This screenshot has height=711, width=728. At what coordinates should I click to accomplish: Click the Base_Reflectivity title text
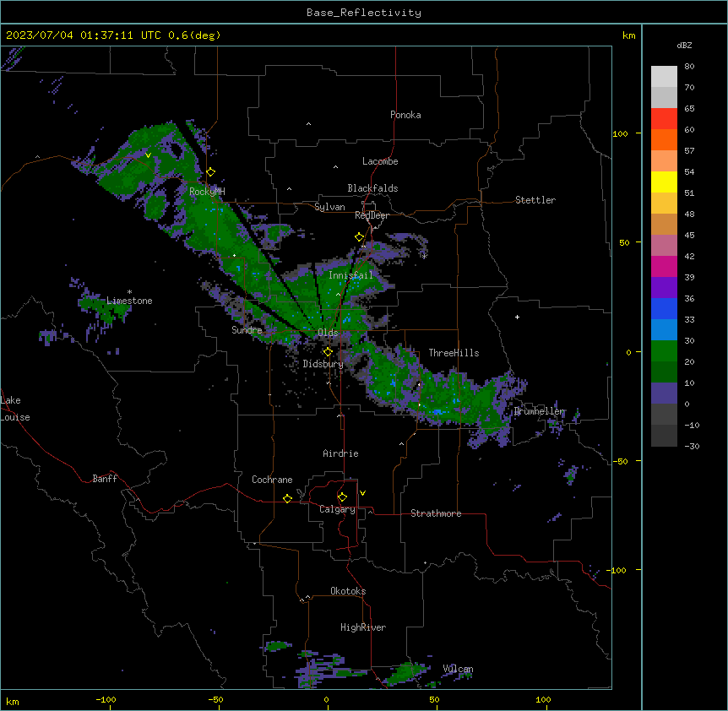click(364, 13)
